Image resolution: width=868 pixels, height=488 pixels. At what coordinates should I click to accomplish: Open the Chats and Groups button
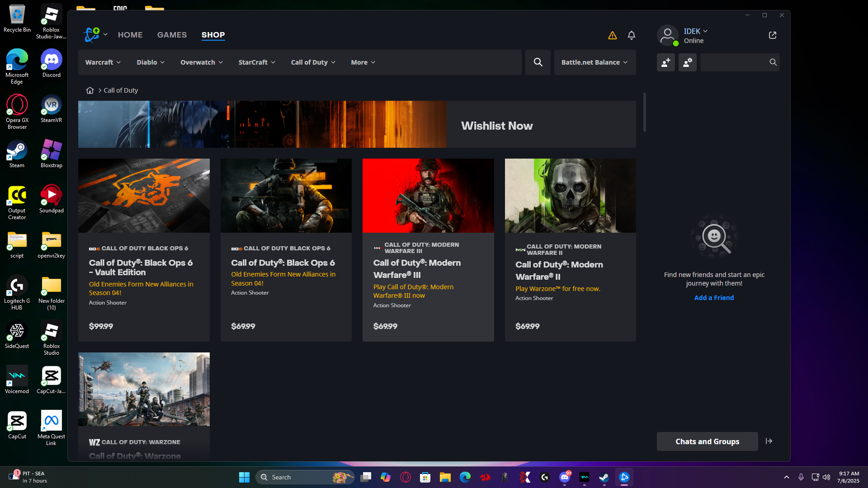coord(707,441)
